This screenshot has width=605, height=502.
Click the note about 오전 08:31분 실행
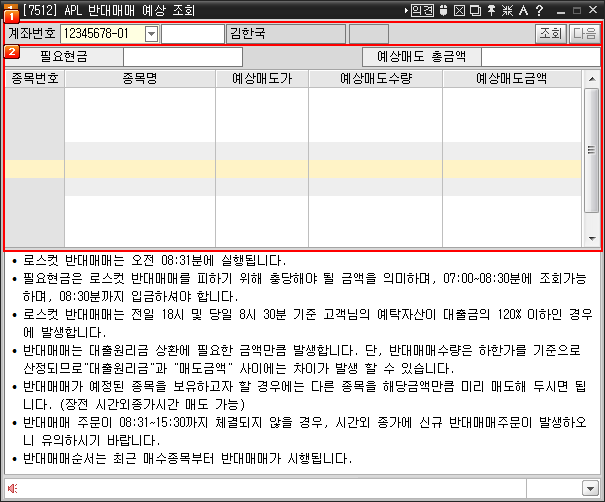point(155,261)
